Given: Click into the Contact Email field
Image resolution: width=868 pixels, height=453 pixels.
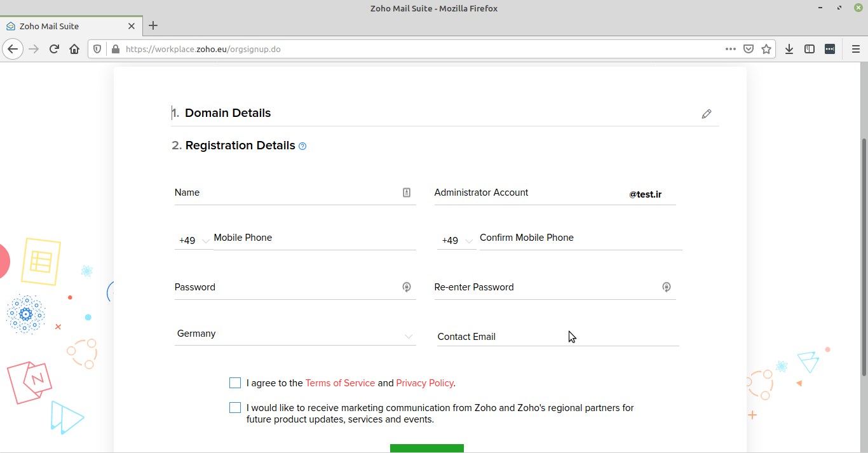Looking at the screenshot, I should click(x=557, y=337).
